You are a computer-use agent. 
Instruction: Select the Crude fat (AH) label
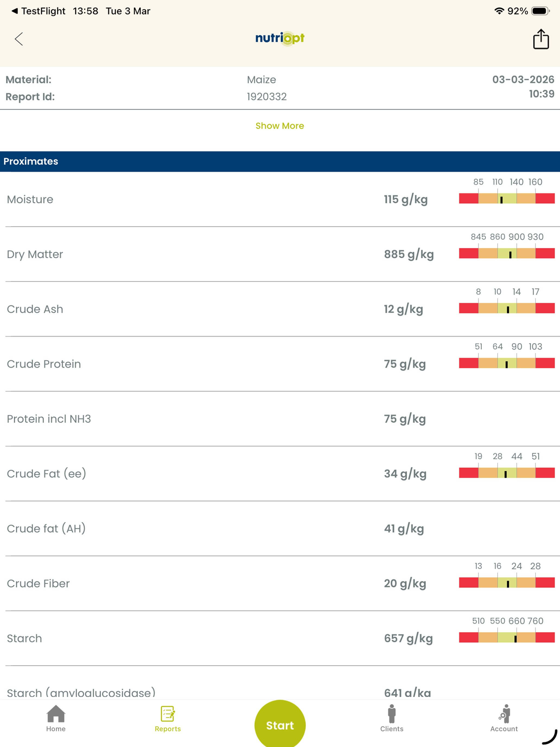point(46,528)
